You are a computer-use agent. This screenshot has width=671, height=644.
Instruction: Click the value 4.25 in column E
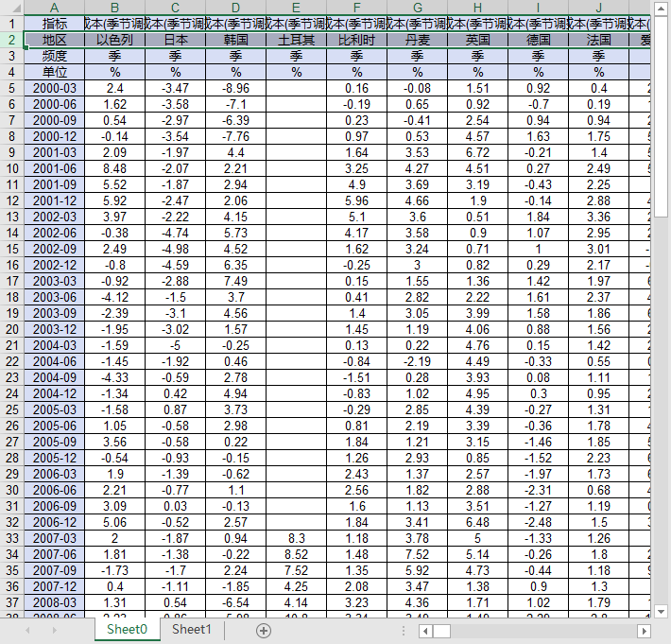[296, 586]
